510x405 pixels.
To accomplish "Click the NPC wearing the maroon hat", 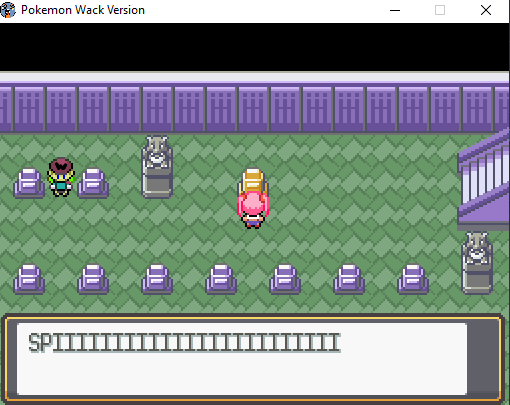I will pos(61,177).
